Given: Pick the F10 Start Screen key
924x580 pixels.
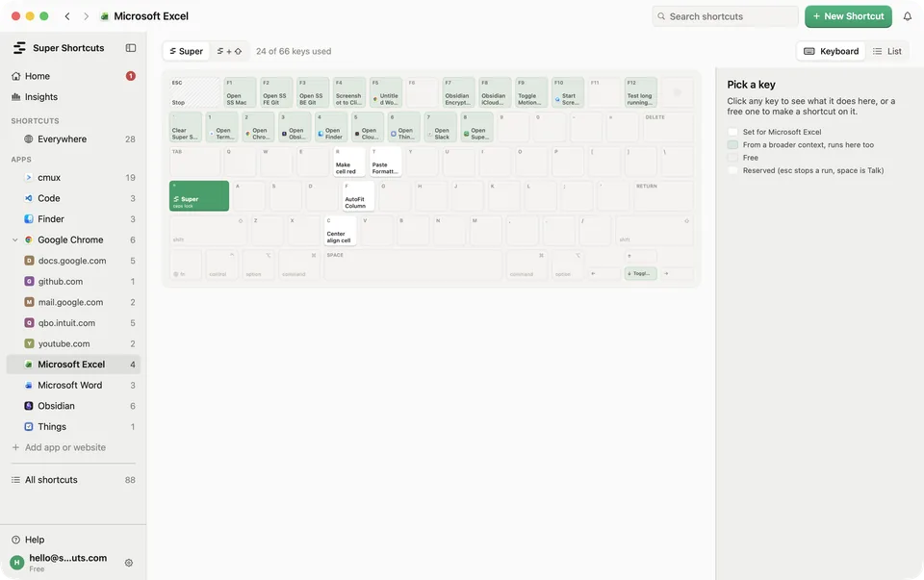Looking at the screenshot, I should coord(568,92).
